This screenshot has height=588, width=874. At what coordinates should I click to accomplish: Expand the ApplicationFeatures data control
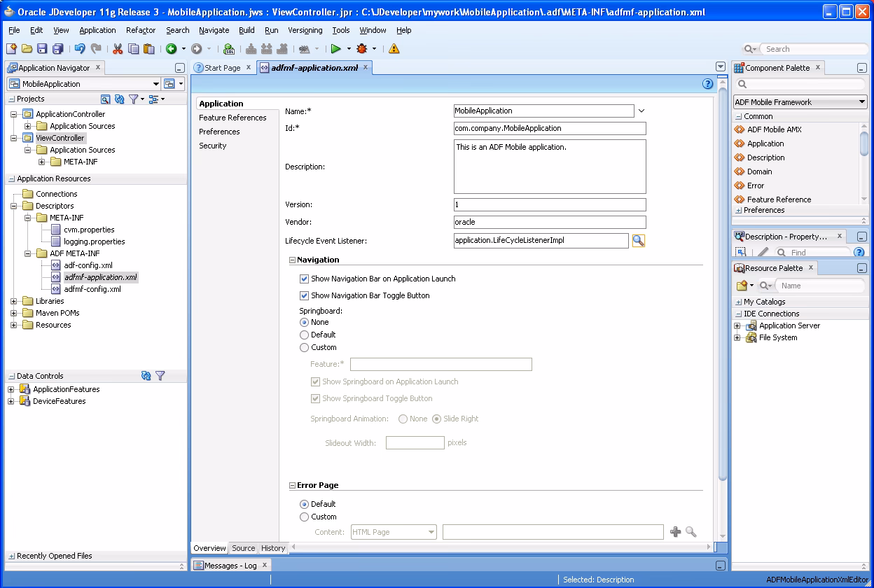11,389
